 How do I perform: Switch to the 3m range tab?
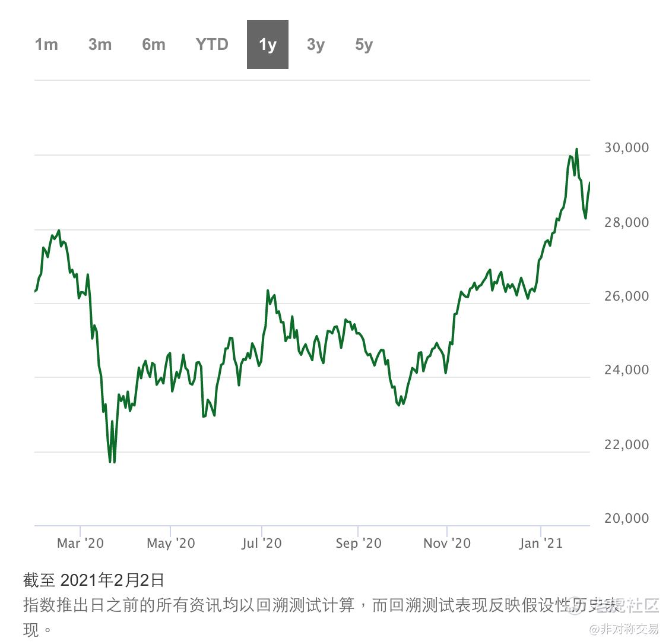pos(100,45)
